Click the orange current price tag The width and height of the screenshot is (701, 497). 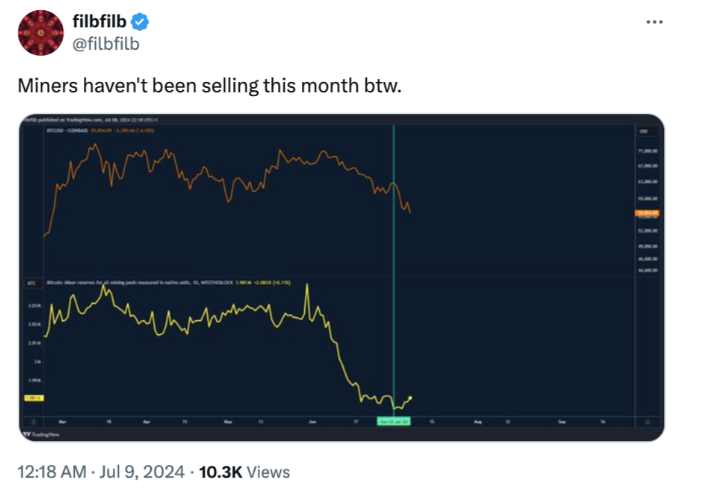pyautogui.click(x=644, y=214)
